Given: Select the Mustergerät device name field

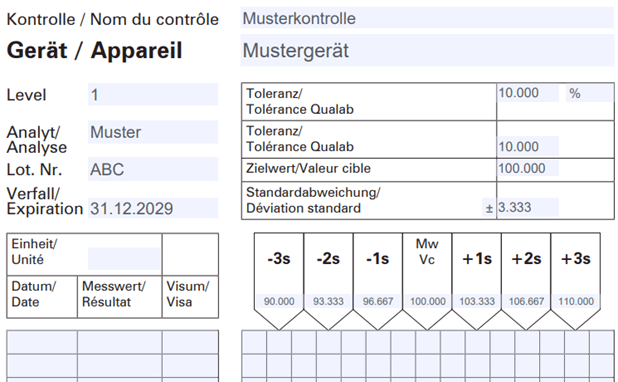Looking at the screenshot, I should pos(427,50).
